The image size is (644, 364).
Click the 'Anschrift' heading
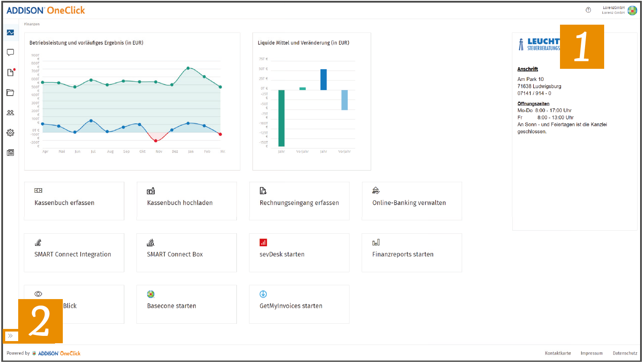527,69
